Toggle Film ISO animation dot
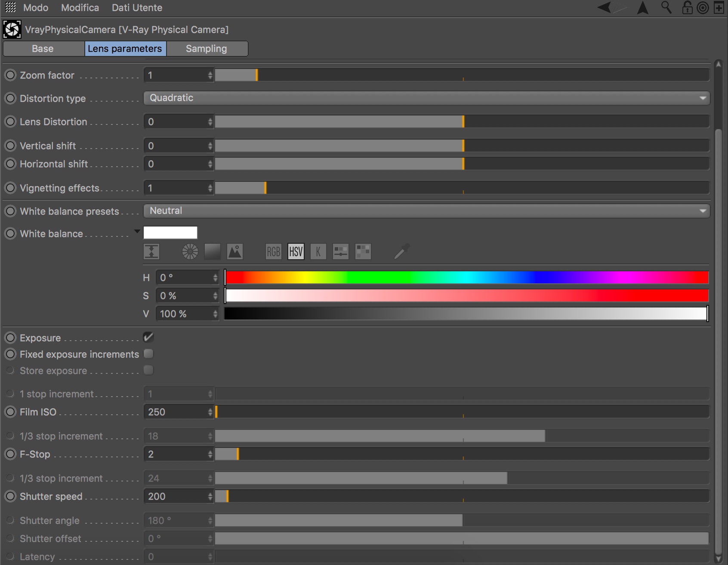The image size is (728, 565). (x=10, y=412)
